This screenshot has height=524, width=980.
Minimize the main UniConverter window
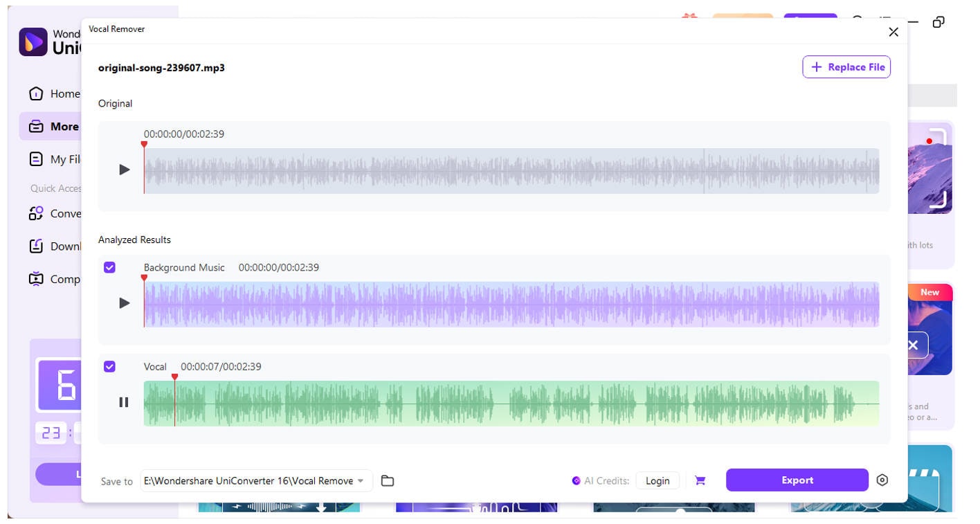coord(914,22)
